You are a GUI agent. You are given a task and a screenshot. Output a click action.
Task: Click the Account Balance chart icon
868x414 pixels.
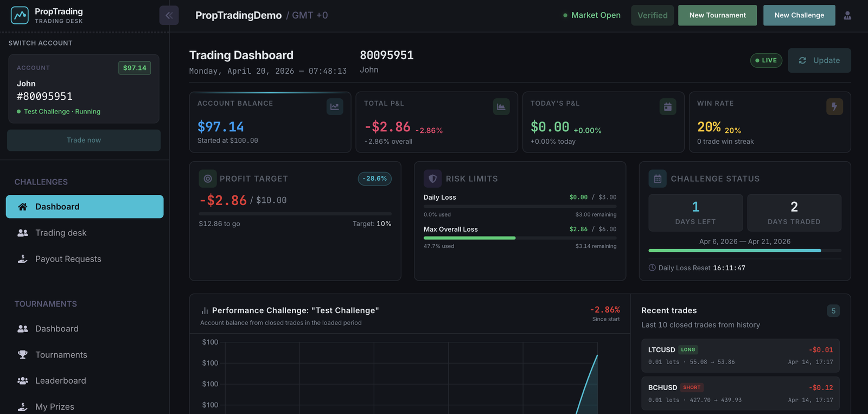(x=335, y=107)
